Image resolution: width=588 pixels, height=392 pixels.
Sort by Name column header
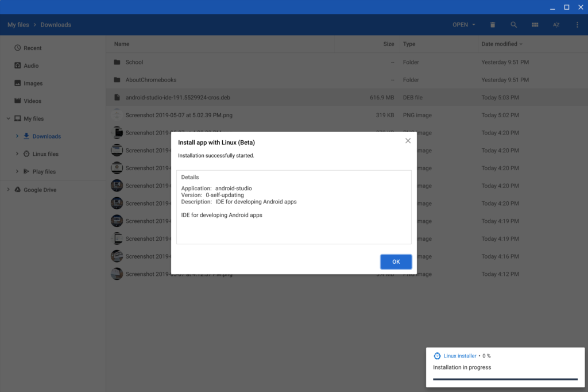tap(122, 44)
